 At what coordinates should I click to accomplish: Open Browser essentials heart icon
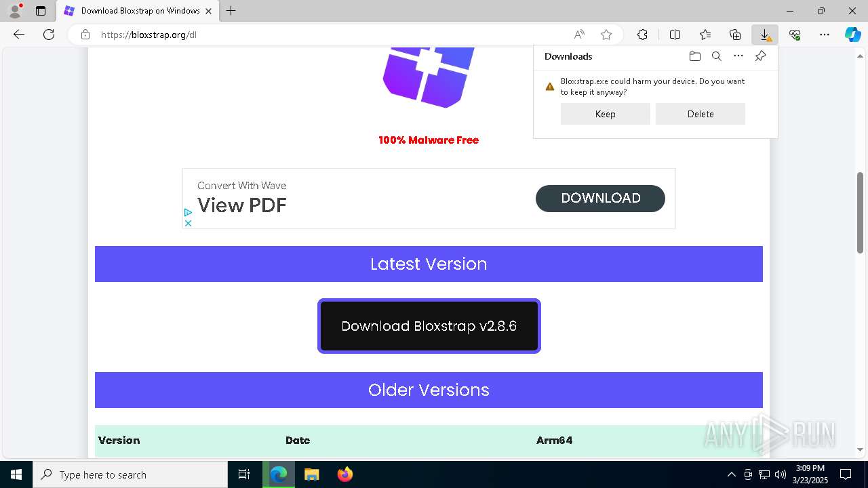795,35
